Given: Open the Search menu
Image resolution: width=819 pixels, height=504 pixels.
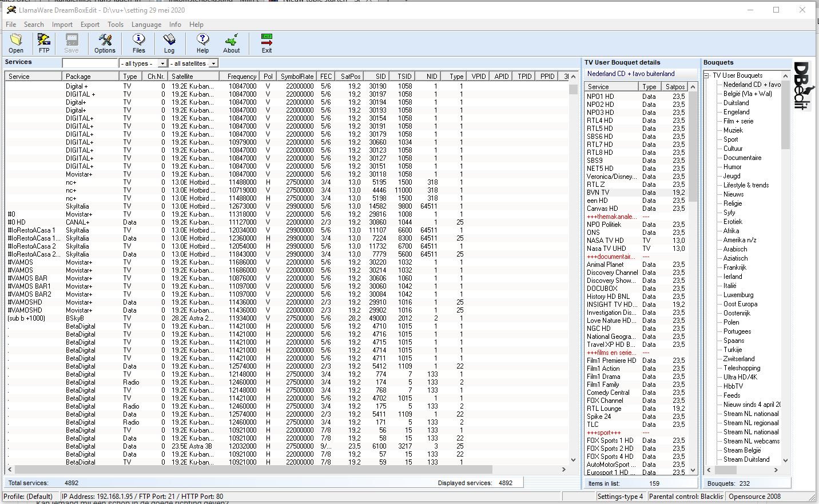Looking at the screenshot, I should [x=34, y=25].
